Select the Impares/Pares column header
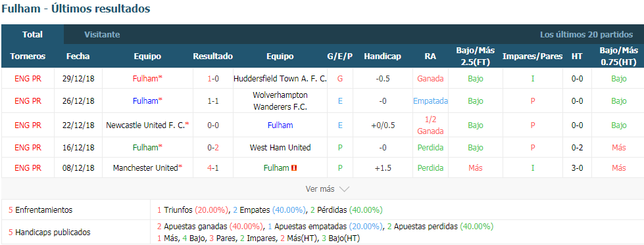This screenshot has height=245, width=644. coord(532,56)
